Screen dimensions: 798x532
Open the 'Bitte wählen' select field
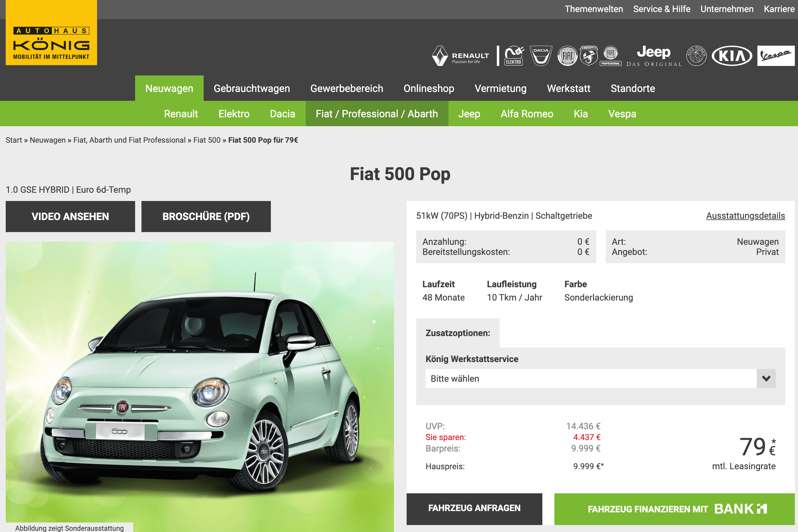(600, 379)
